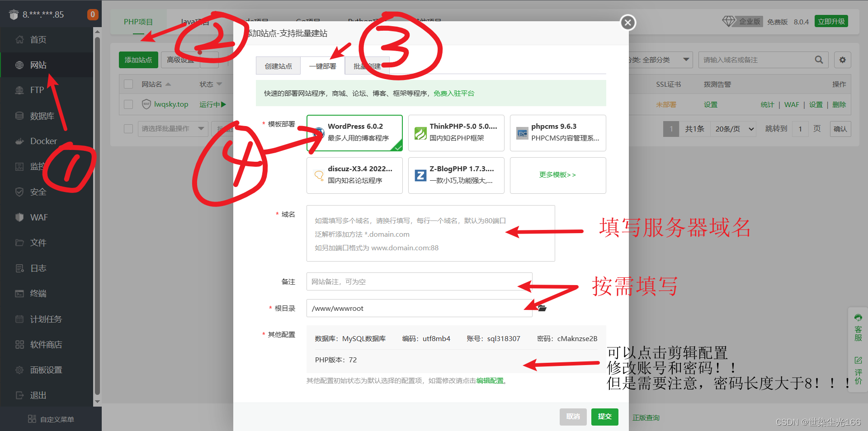Open the 面板设置 gear icon in sidebar
The width and height of the screenshot is (868, 431).
19,370
